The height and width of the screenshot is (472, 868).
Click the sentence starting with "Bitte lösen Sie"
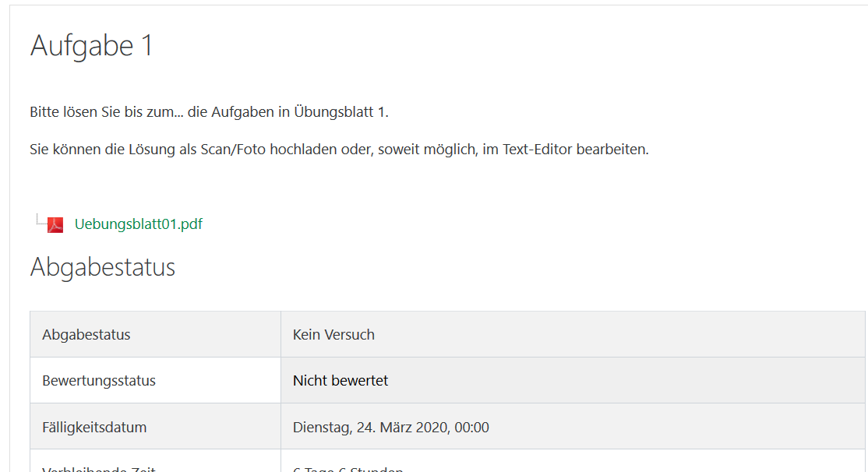pos(209,112)
